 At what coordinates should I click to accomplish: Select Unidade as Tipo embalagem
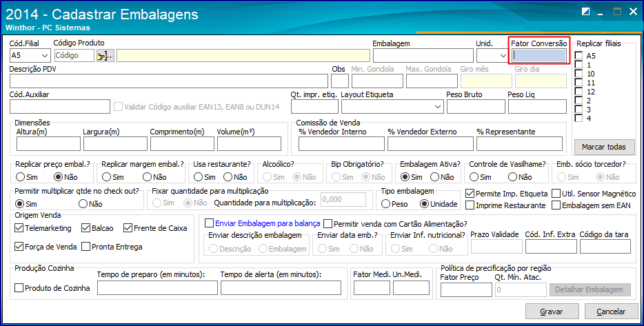pyautogui.click(x=424, y=204)
